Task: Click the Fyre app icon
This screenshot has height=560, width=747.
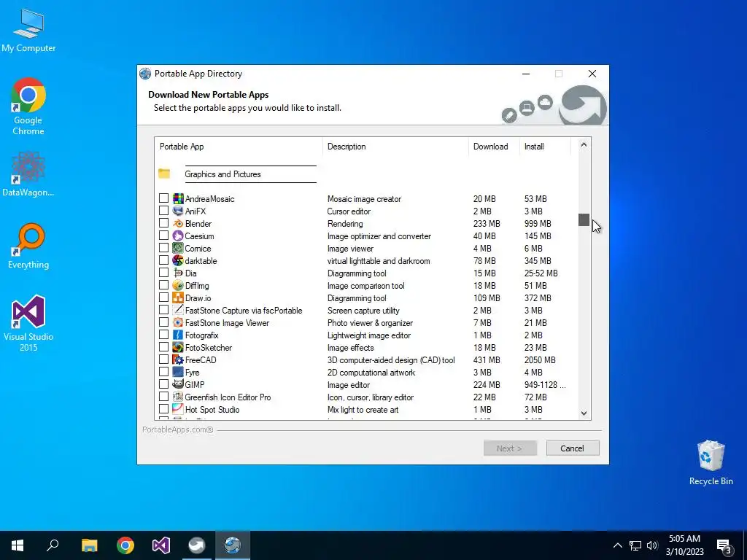Action: click(178, 372)
